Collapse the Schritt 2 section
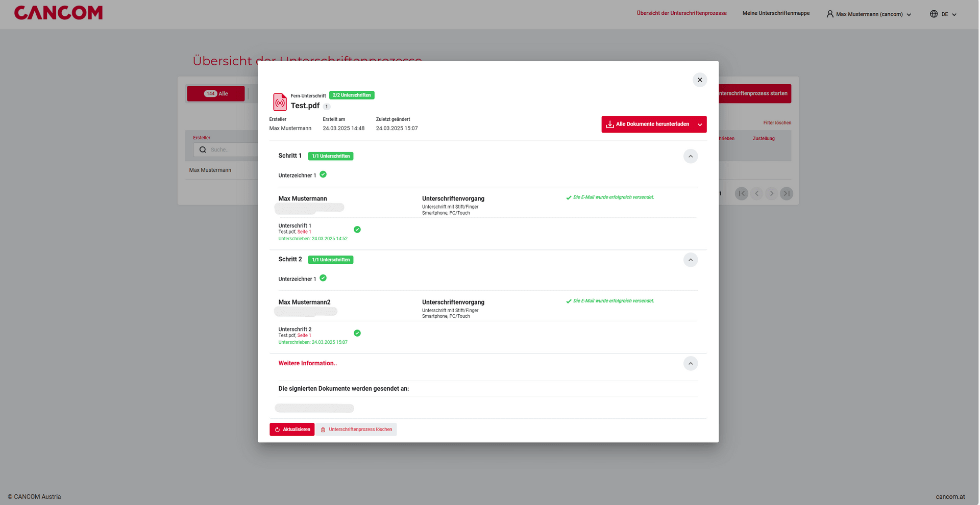Screen dimensions: 980x505 [690, 260]
